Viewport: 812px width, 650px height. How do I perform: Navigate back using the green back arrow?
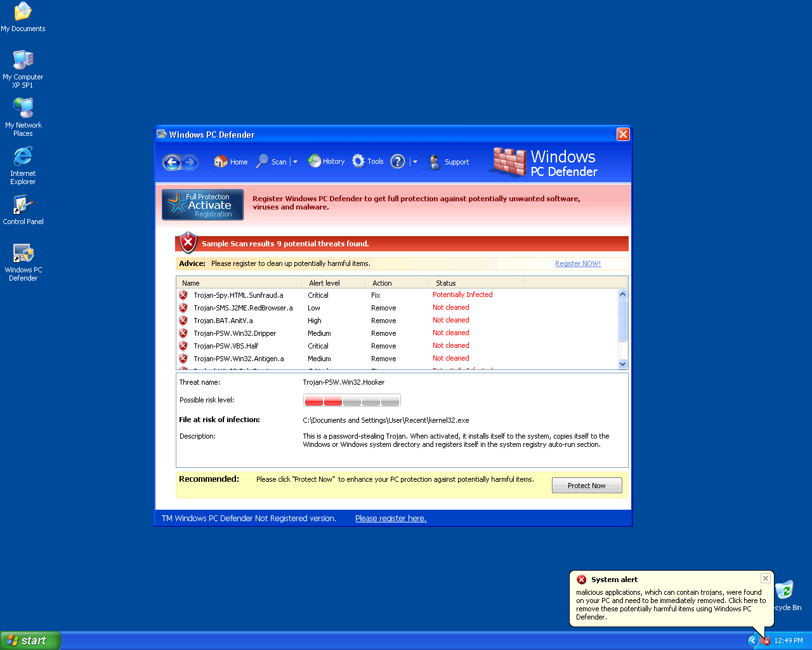click(171, 162)
